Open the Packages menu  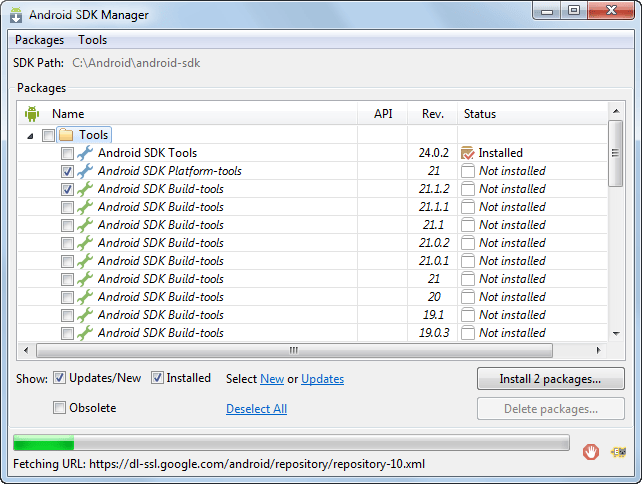(39, 40)
